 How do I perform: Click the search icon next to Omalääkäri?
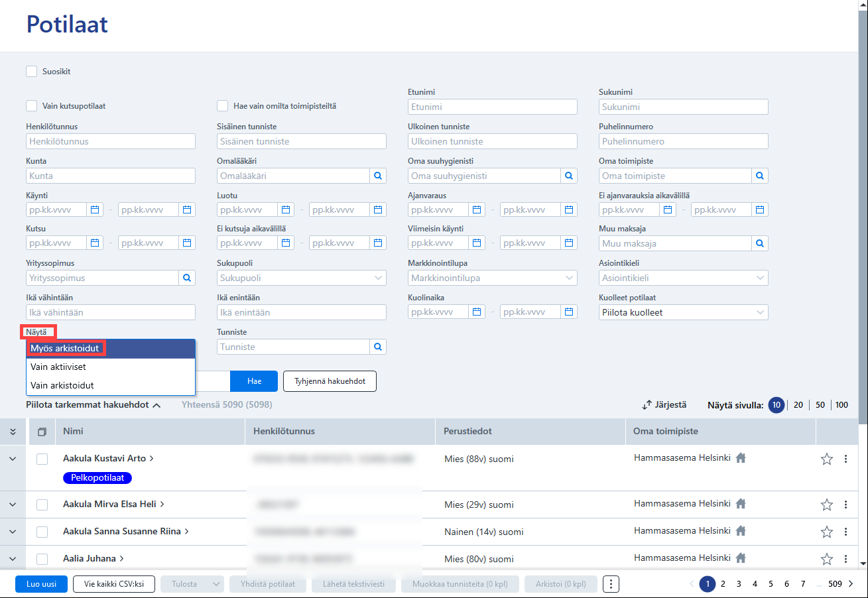[x=378, y=176]
